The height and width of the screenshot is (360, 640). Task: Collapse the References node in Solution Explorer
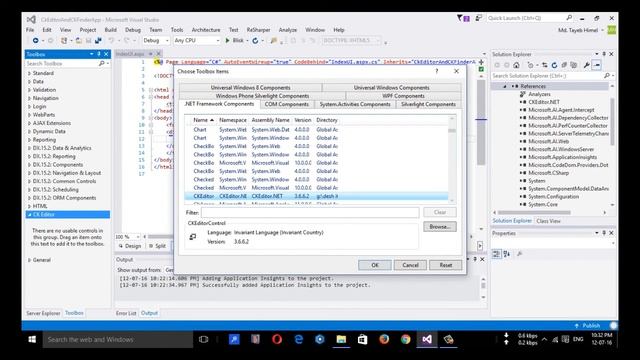tap(505, 86)
